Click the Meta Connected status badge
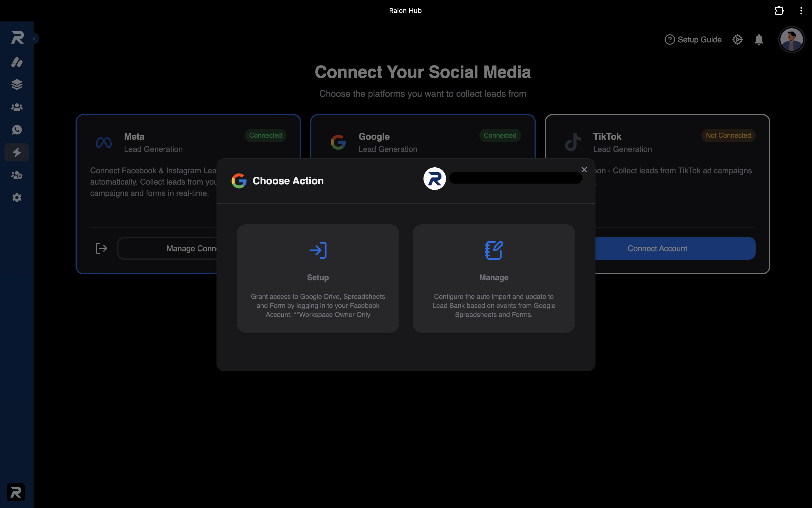The height and width of the screenshot is (508, 812). tap(265, 135)
